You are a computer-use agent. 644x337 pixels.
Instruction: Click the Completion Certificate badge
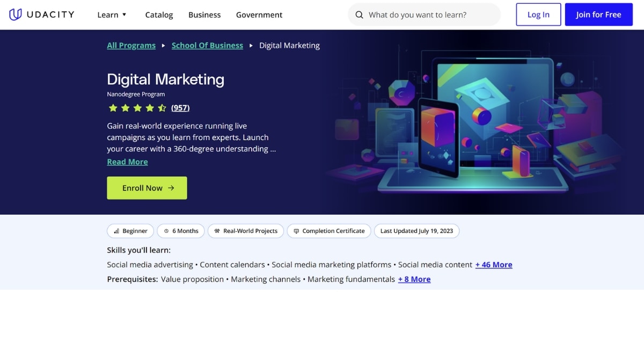pyautogui.click(x=329, y=231)
